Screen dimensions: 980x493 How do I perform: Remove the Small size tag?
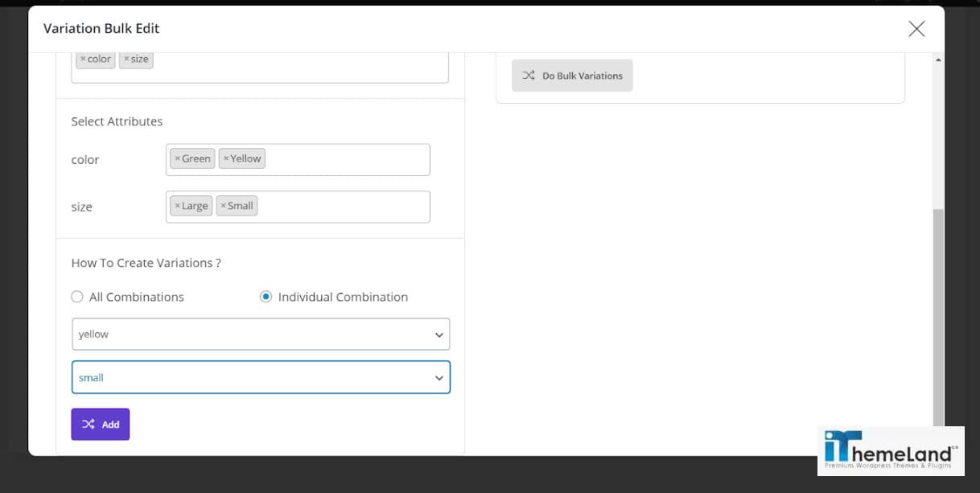click(x=223, y=206)
